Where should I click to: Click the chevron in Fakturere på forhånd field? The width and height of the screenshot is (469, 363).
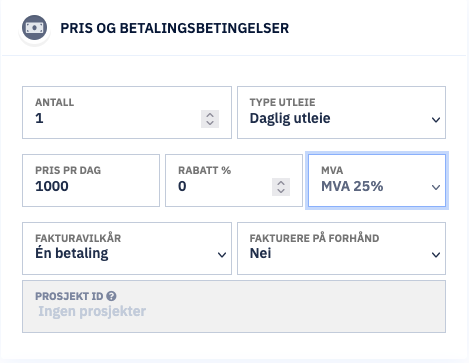[436, 255]
